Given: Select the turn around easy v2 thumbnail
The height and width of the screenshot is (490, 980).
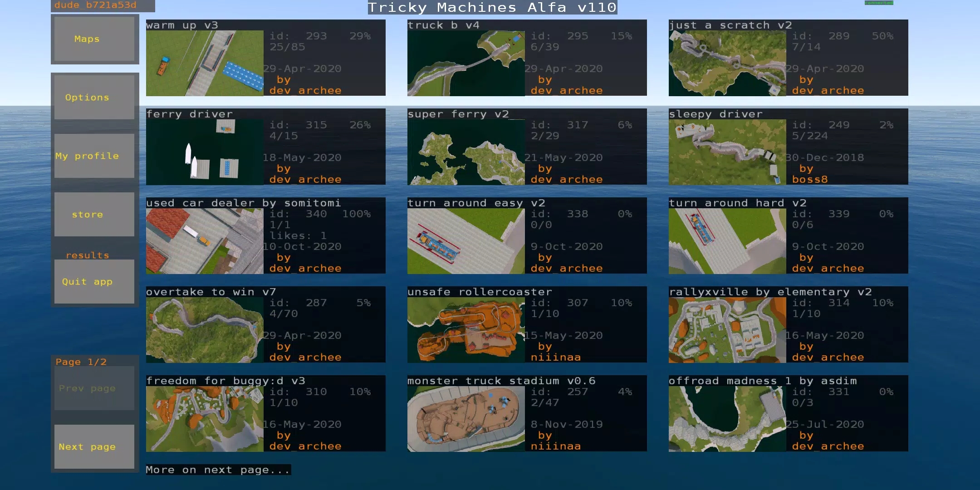Looking at the screenshot, I should 466,241.
